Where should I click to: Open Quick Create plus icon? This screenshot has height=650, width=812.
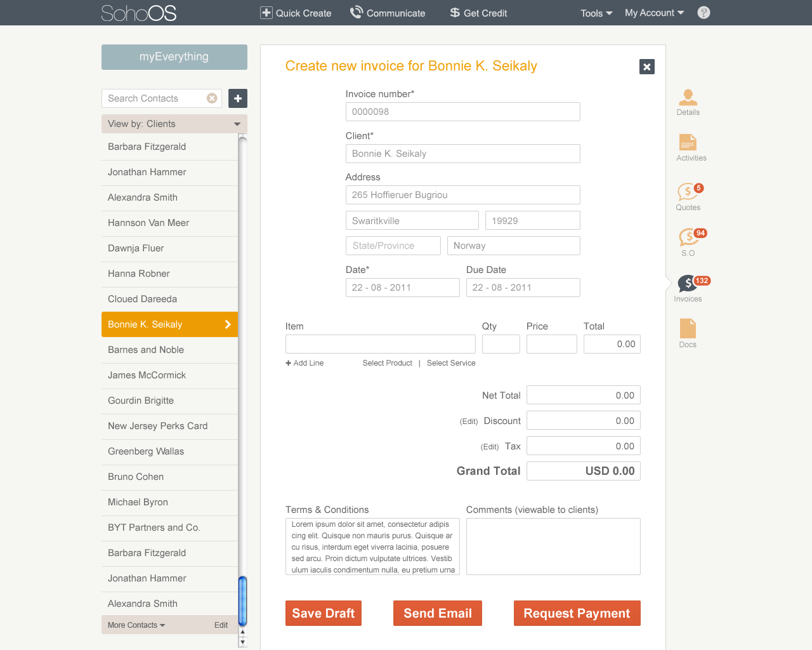[266, 13]
